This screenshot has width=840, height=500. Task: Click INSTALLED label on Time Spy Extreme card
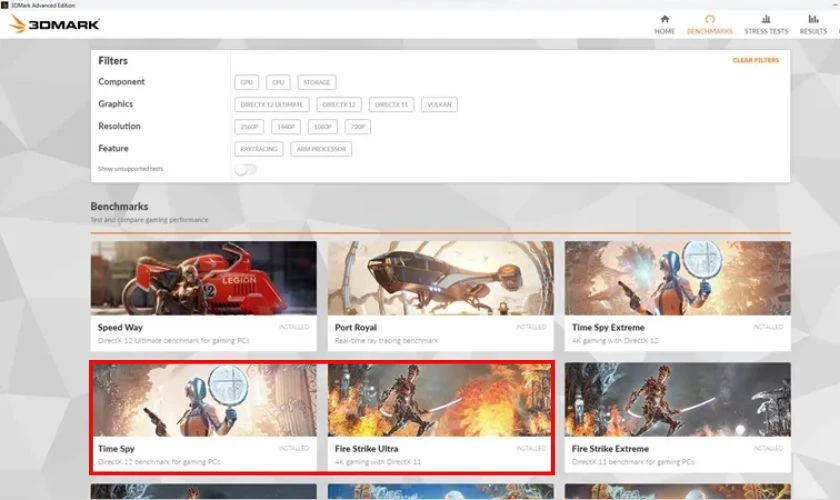pos(768,327)
